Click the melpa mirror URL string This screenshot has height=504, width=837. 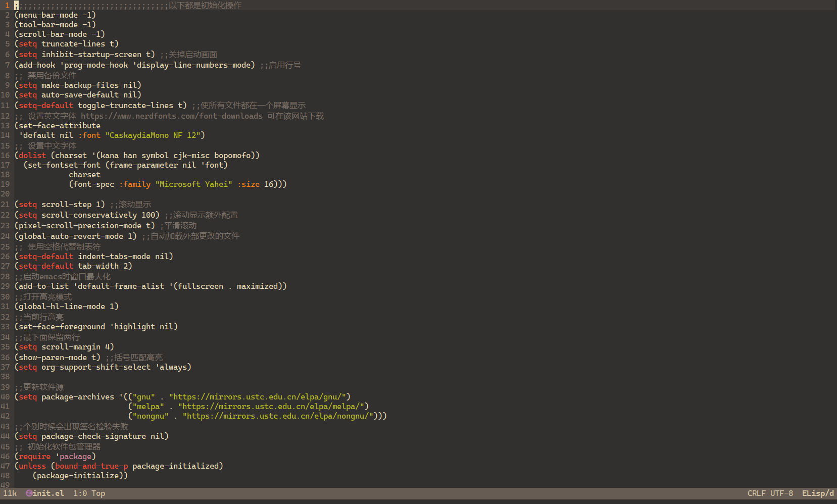pyautogui.click(x=273, y=407)
